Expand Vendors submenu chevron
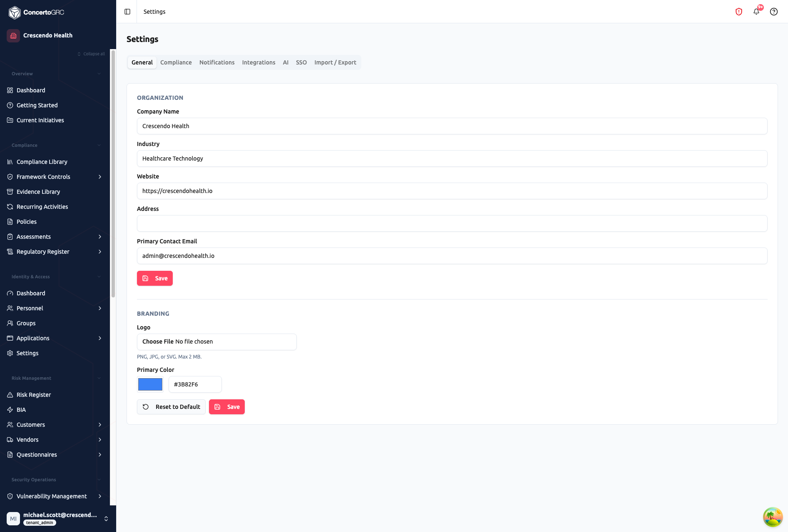 [100, 440]
